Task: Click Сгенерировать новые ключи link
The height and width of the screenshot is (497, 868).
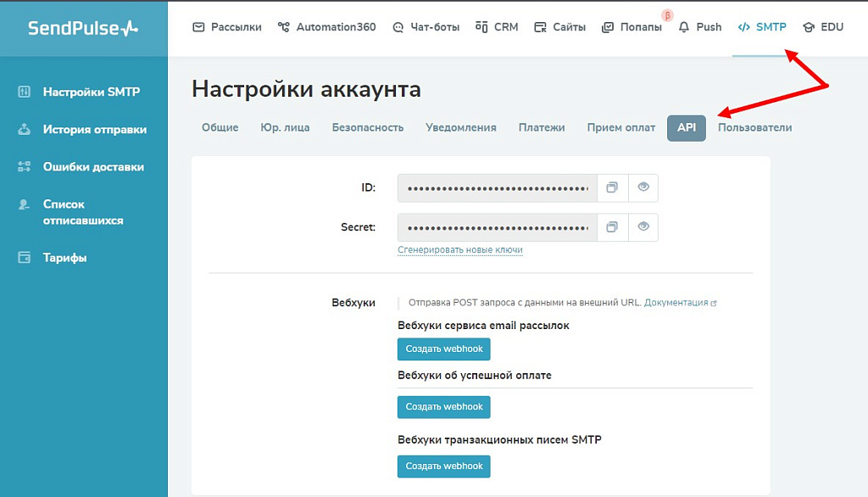Action: click(460, 250)
